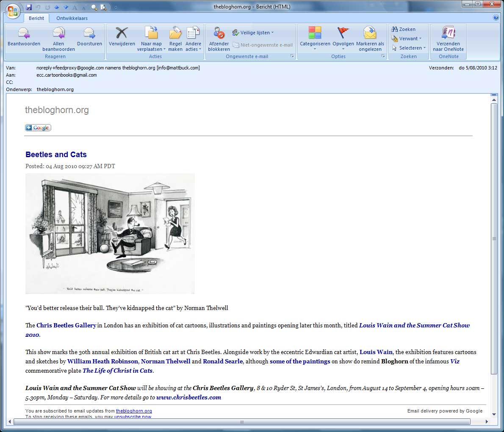Select the Bericht ribbon tab

point(36,18)
